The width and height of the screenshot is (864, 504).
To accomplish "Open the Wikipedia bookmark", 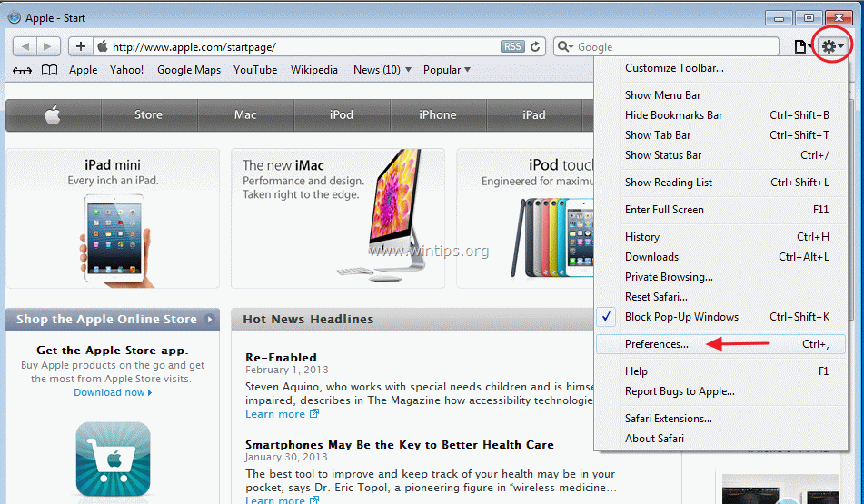I will coord(314,70).
